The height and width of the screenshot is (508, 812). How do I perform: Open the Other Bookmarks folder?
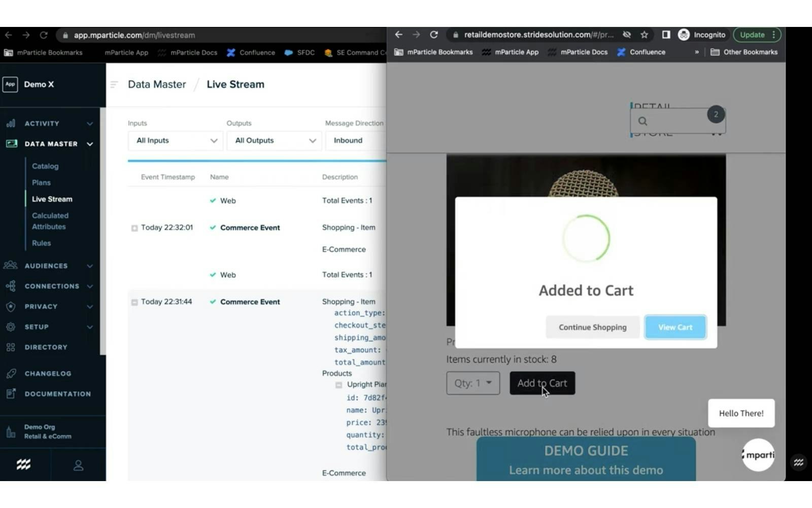(744, 52)
